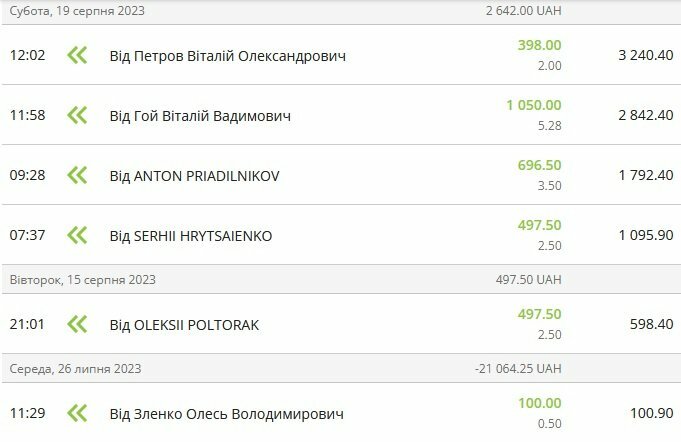Image resolution: width=681 pixels, height=442 pixels.
Task: Open transaction from Зленко Олесь Володимирович
Action: click(x=226, y=414)
